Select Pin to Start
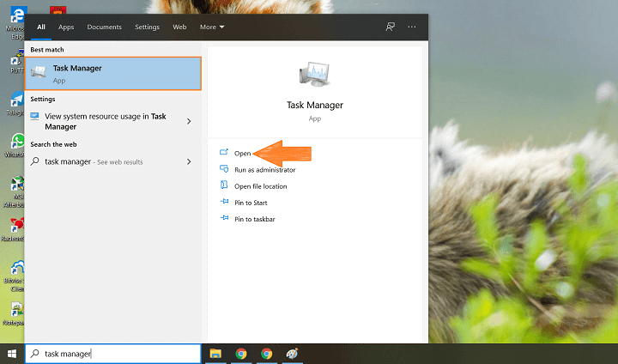 point(251,203)
